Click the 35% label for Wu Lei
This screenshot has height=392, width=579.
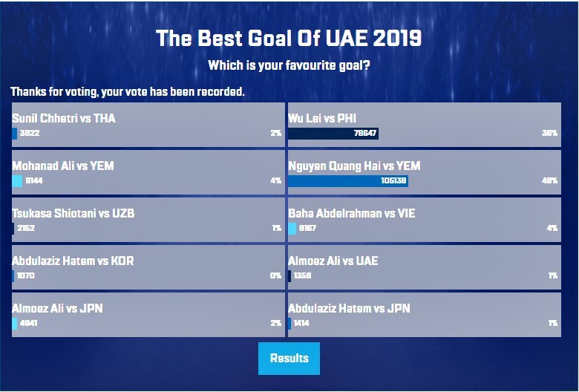[x=550, y=134]
